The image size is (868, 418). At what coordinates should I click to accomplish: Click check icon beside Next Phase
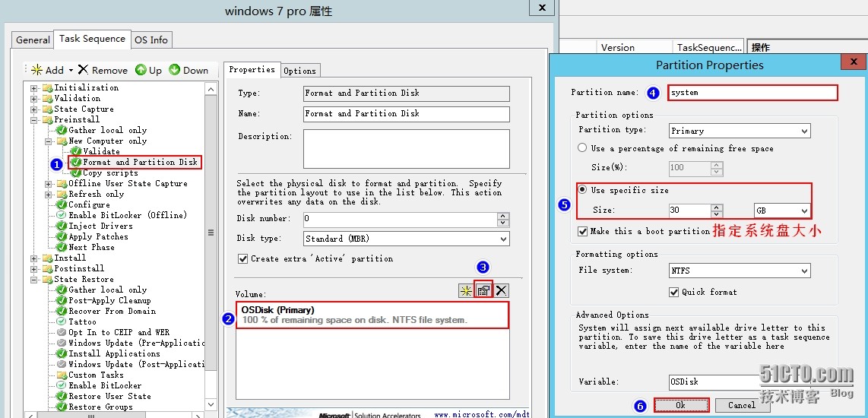[62, 247]
